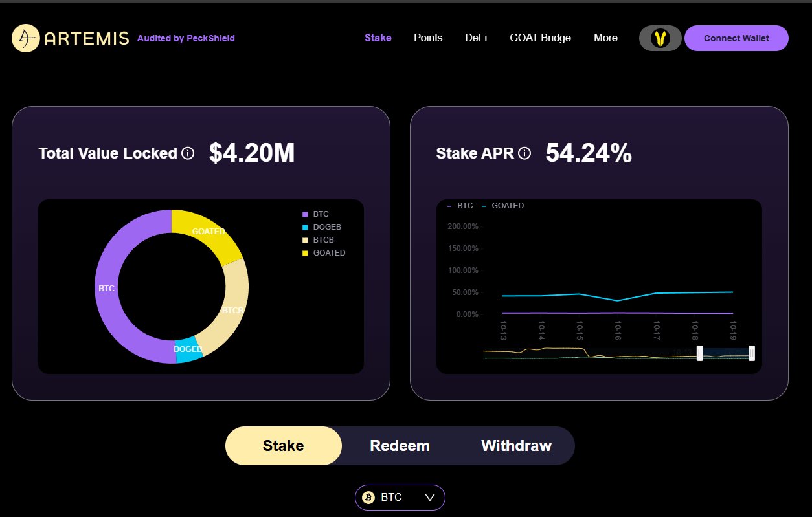This screenshot has width=812, height=517.
Task: Switch to the Withdraw tab
Action: (x=516, y=446)
